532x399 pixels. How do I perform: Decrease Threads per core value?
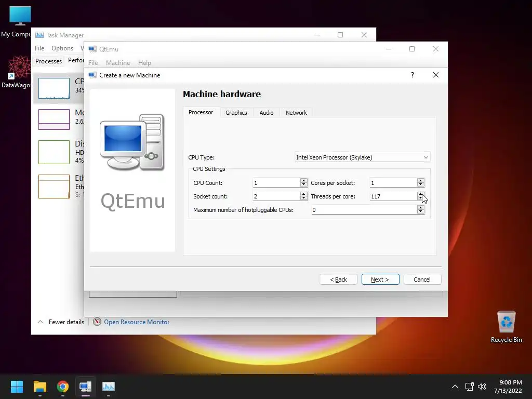[x=420, y=198]
